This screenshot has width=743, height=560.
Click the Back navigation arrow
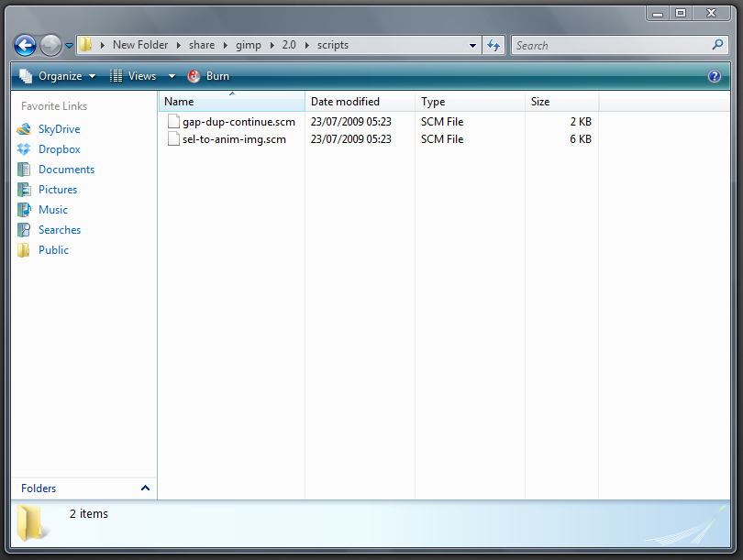click(x=26, y=44)
